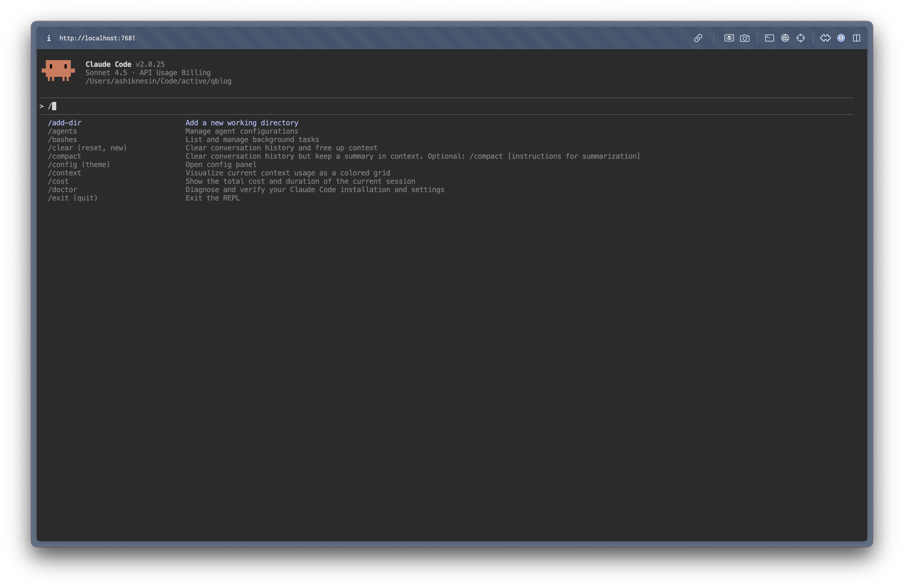Open the globe network icon

click(785, 38)
